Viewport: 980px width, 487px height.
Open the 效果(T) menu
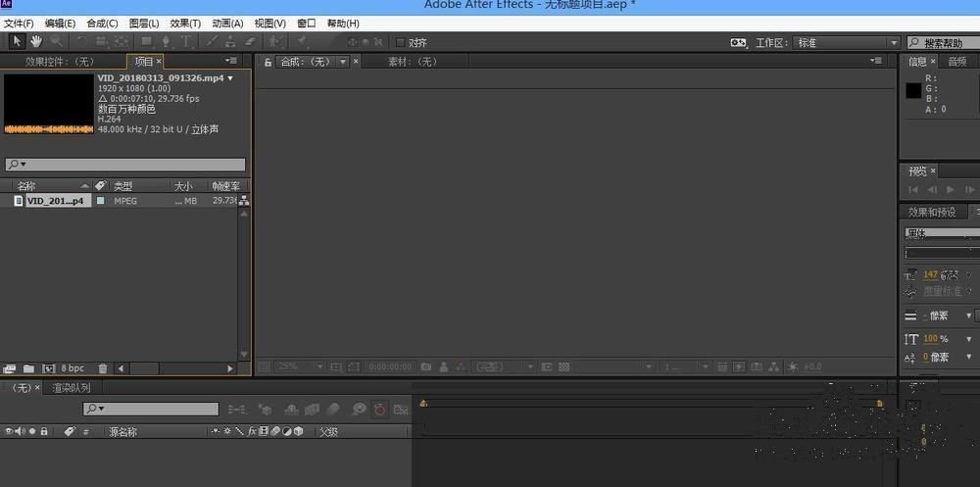tap(185, 24)
